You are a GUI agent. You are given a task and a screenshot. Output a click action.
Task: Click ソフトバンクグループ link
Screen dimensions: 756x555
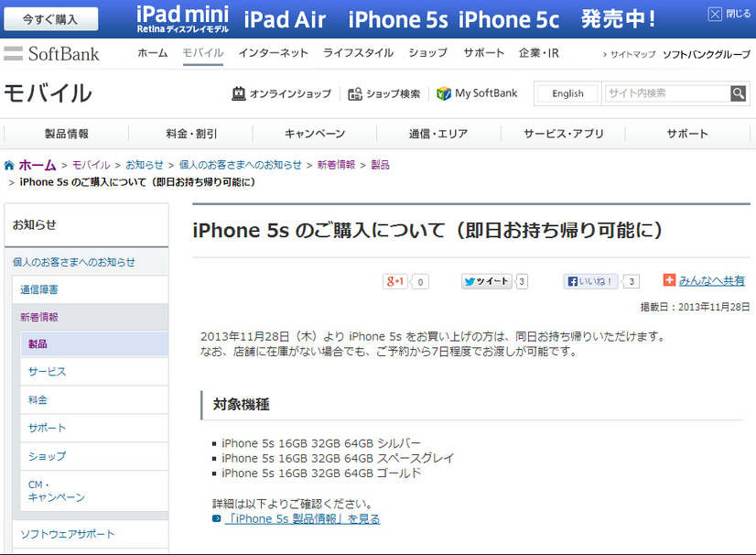[x=707, y=55]
